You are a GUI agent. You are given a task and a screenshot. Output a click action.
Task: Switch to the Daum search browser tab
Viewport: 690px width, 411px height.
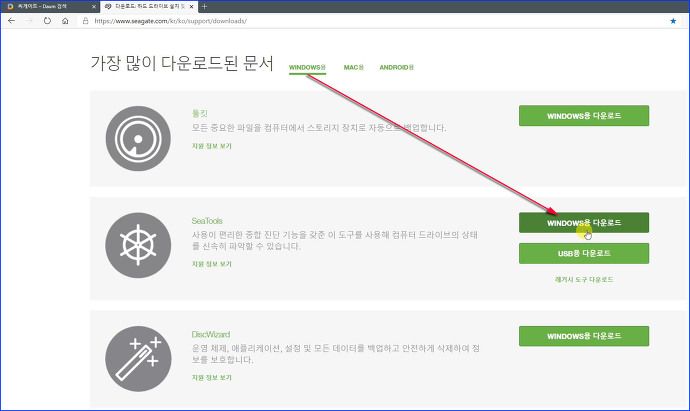coord(51,7)
